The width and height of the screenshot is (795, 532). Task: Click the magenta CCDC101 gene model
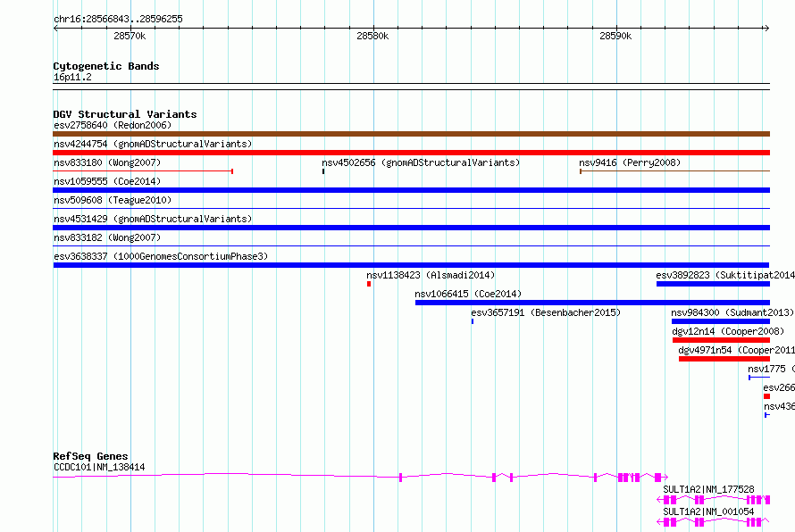tap(361, 477)
